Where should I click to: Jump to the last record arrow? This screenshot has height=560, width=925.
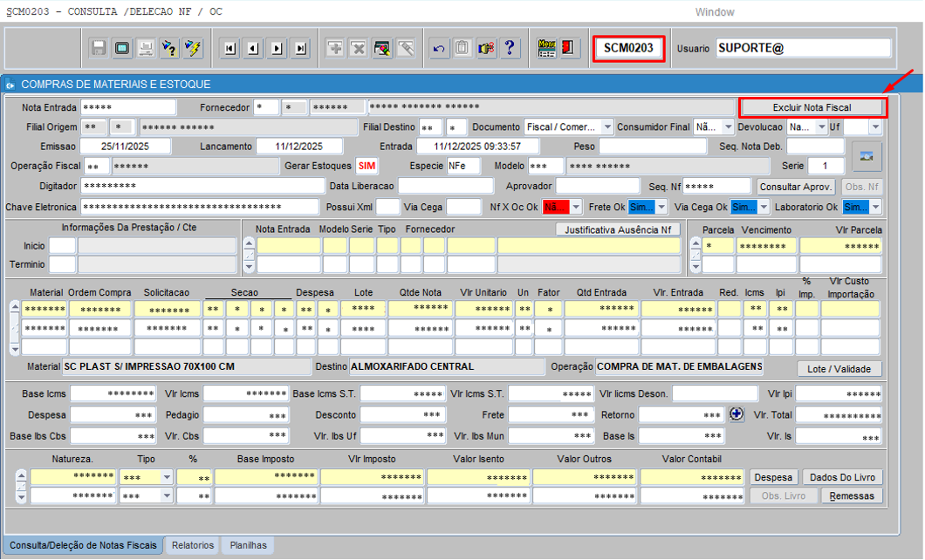300,49
